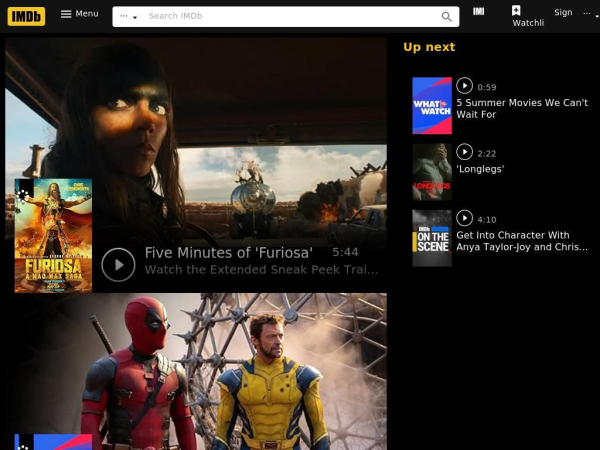600x450 pixels.
Task: Open the On the Scene thumbnail
Action: point(432,238)
